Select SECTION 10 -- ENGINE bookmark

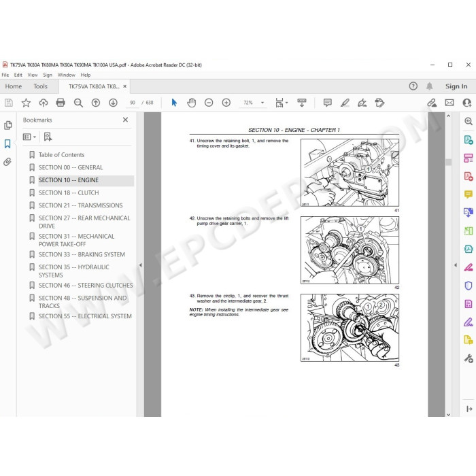coord(69,180)
